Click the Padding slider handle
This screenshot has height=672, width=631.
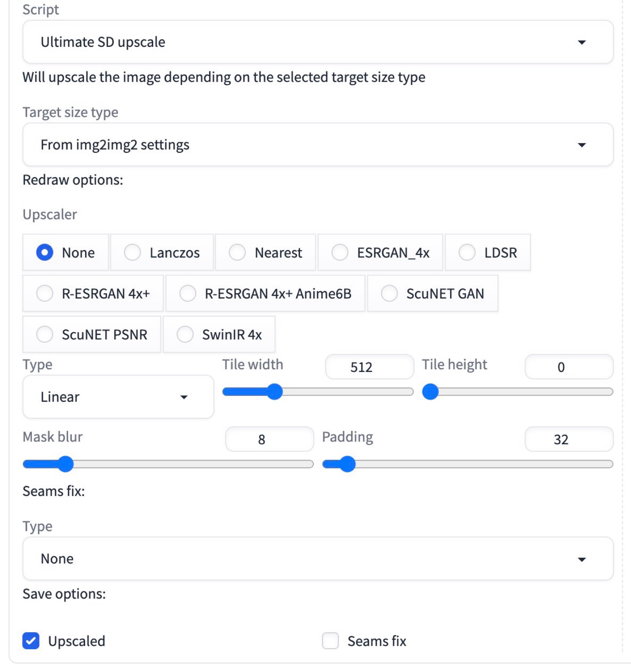click(348, 464)
